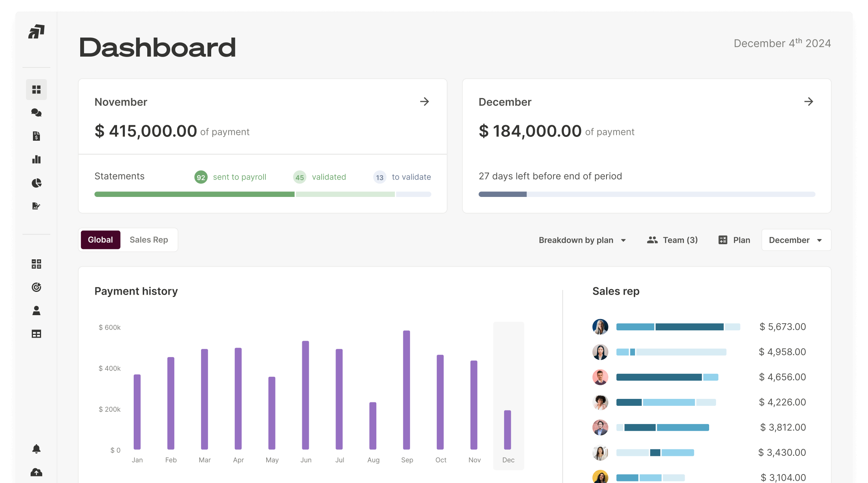
Task: Expand the Breakdown by plan dropdown
Action: tap(582, 240)
